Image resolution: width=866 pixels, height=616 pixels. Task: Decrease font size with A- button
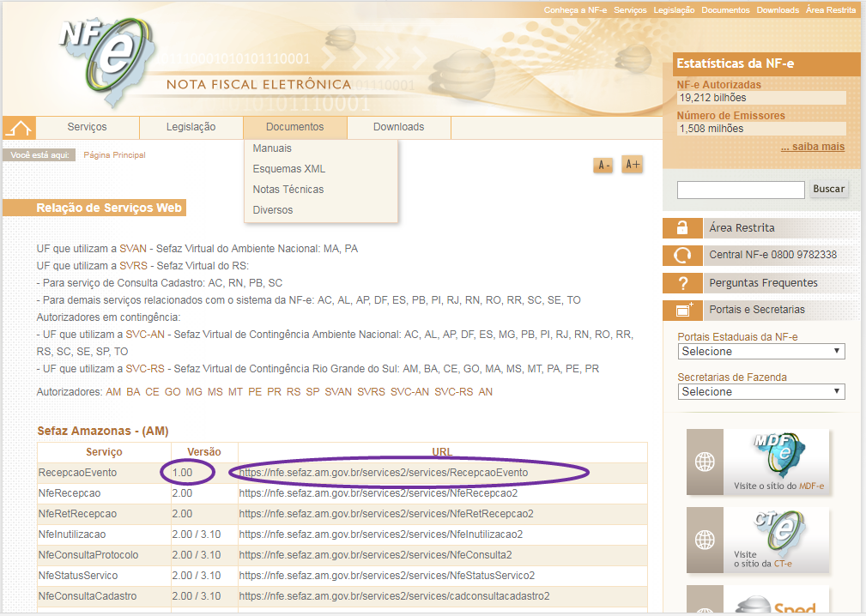click(603, 165)
